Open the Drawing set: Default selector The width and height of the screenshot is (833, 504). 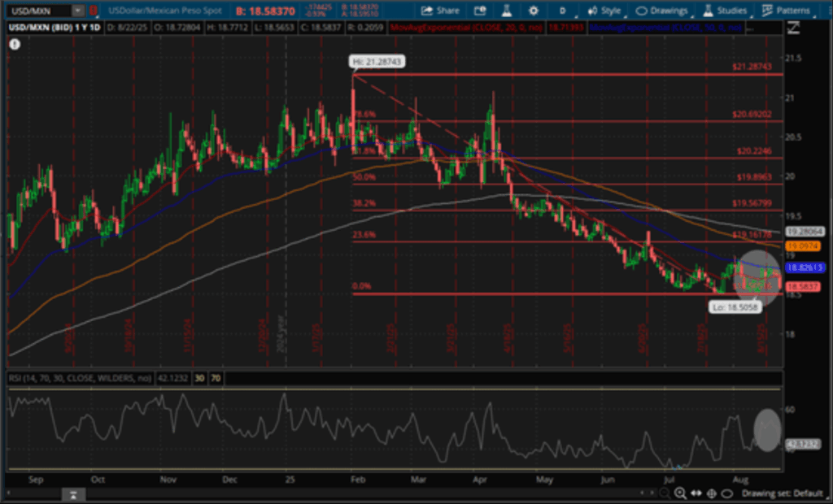780,493
